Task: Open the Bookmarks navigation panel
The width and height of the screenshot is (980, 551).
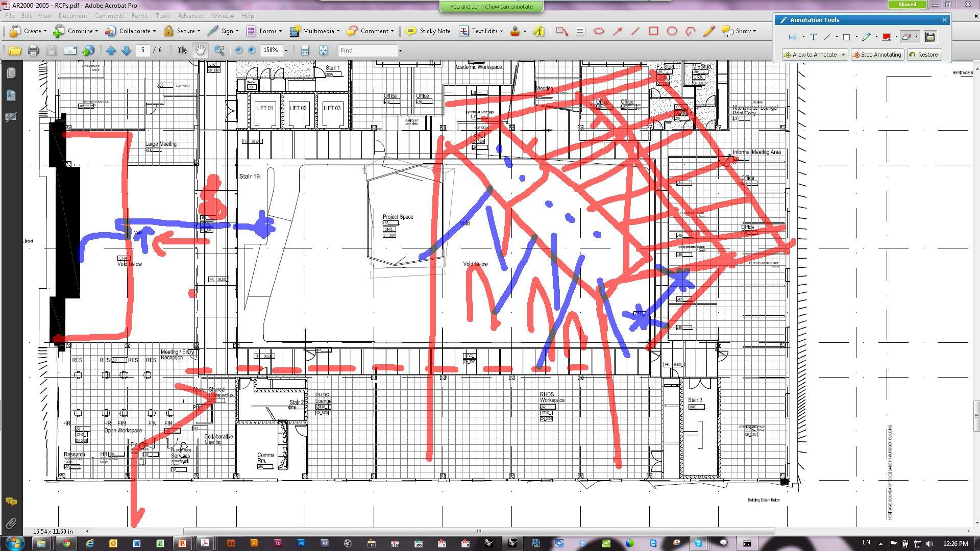Action: (11, 95)
